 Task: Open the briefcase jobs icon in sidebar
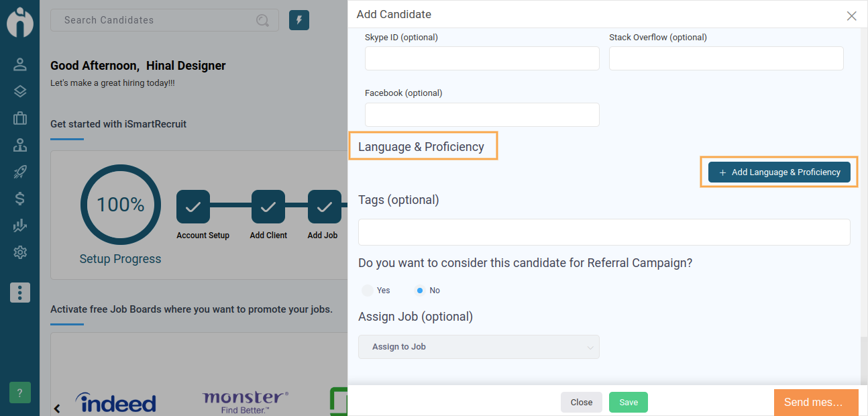click(x=20, y=118)
